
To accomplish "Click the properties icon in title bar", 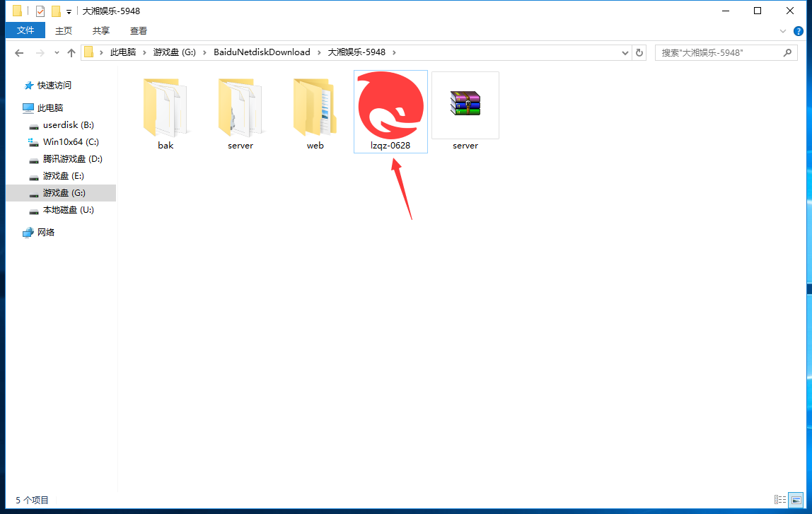I will (40, 11).
